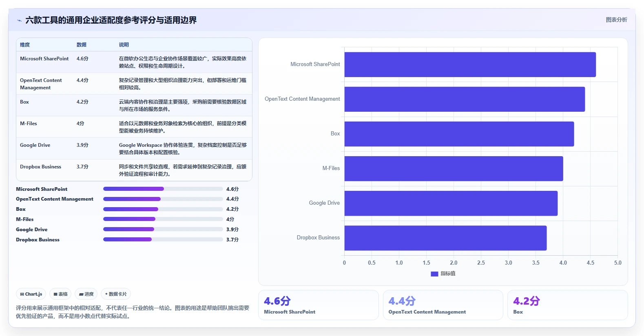The image size is (644, 336).
Task: Click the Google Drive label beside progress bars
Action: click(x=31, y=230)
